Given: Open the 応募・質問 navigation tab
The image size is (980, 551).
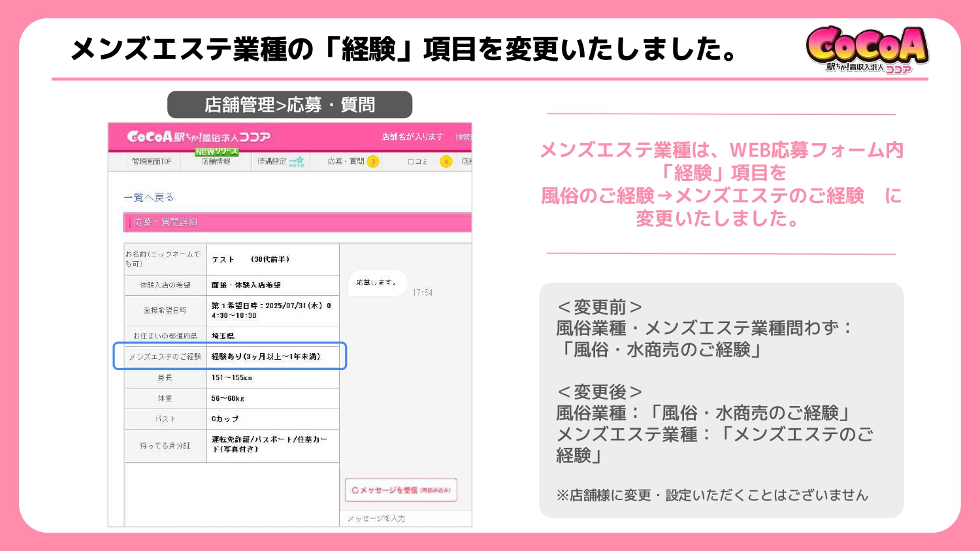Looking at the screenshot, I should 346,162.
